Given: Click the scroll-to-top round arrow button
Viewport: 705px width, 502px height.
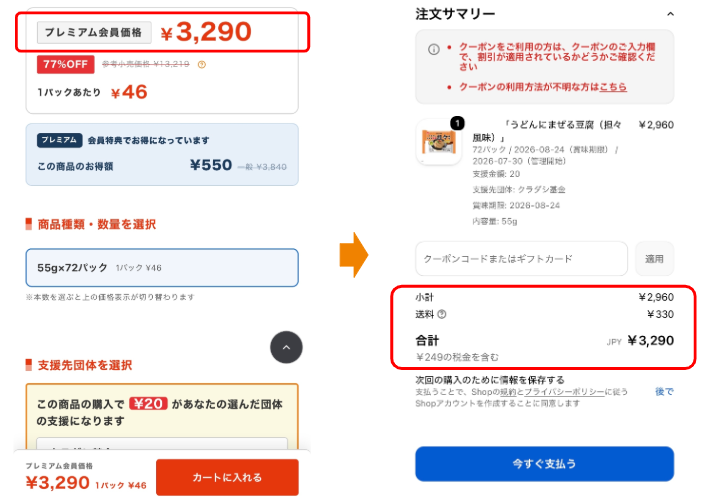Looking at the screenshot, I should click(286, 347).
